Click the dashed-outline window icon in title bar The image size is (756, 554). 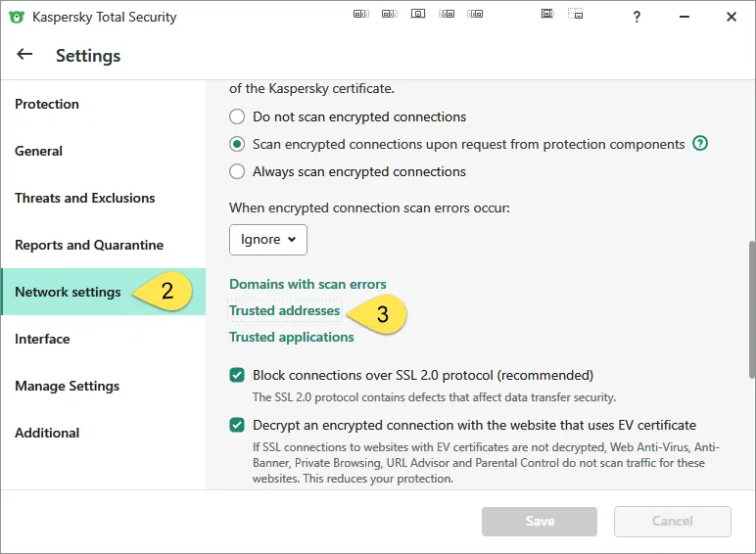pos(576,15)
